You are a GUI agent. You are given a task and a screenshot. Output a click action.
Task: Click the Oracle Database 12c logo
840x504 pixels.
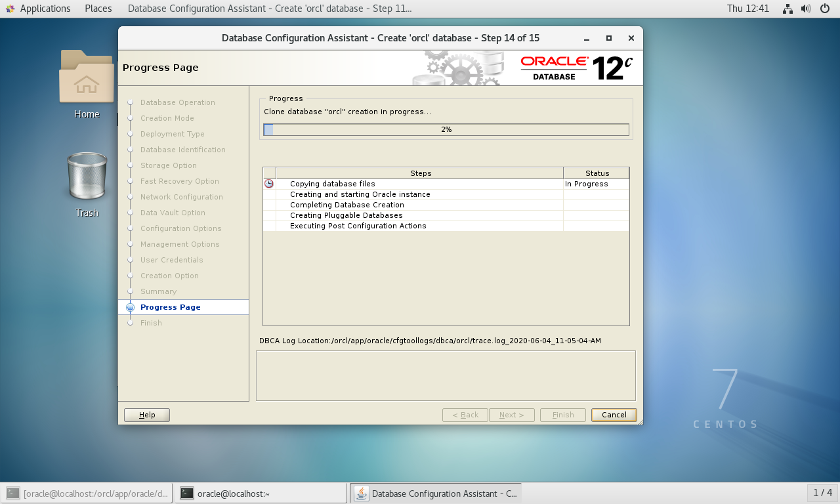tap(576, 68)
